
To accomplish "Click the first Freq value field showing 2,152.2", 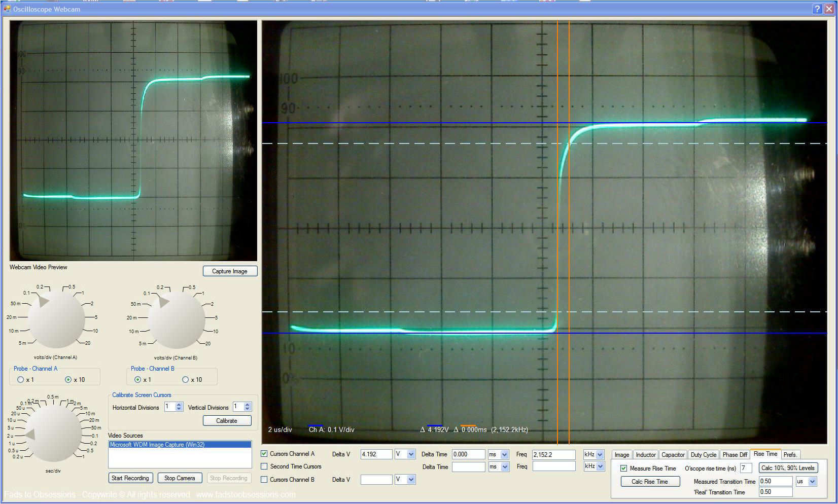I will 554,455.
